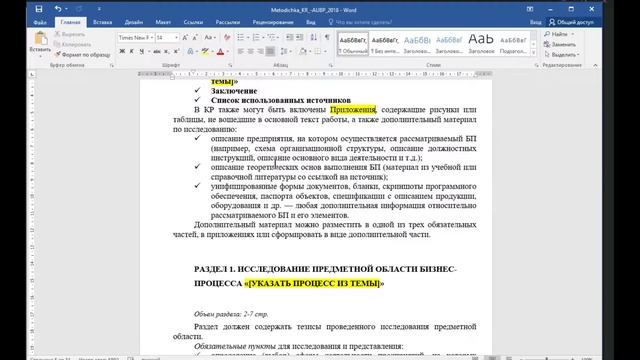Apply bulleted list formatting

tap(241, 38)
